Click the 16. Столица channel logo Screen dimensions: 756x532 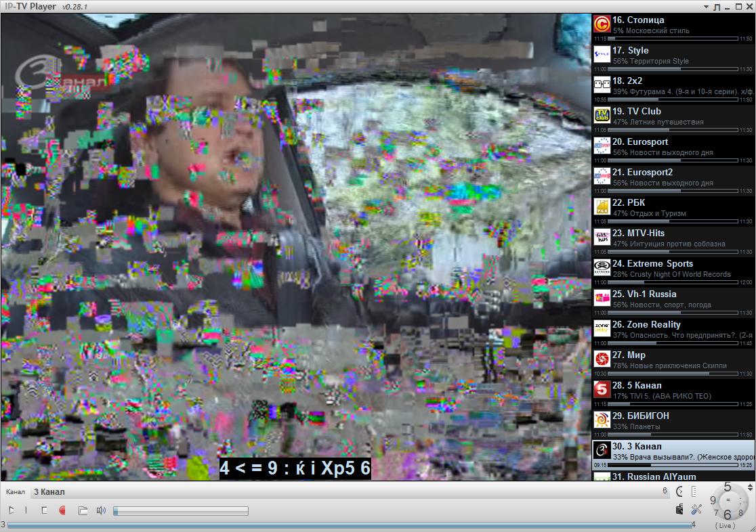[602, 24]
